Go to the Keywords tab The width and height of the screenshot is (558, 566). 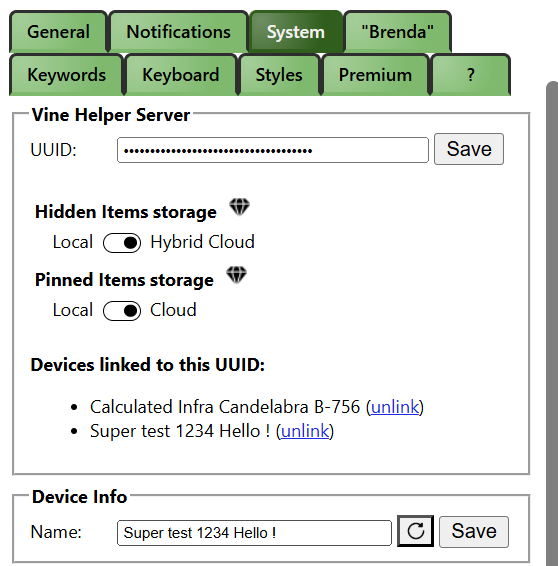point(66,75)
